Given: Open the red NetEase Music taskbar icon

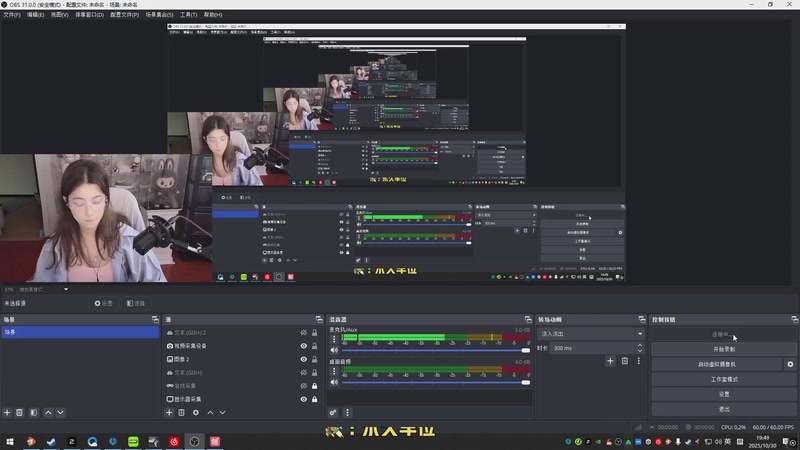Looking at the screenshot, I should [x=174, y=441].
